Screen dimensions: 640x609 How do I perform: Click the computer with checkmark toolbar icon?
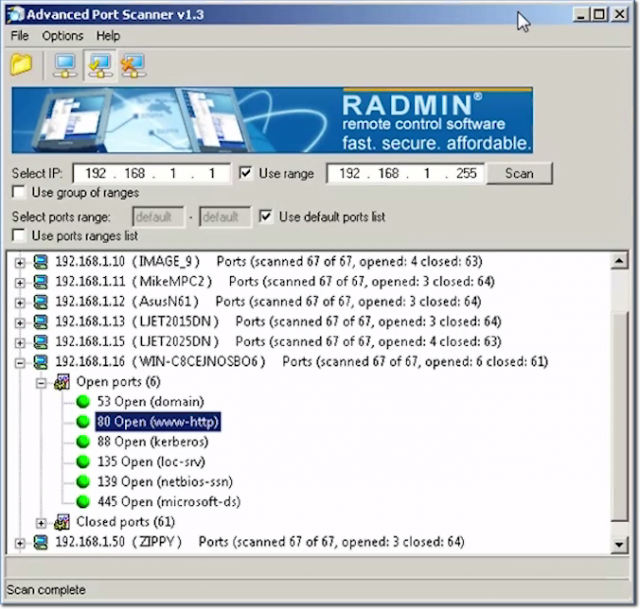coord(100,66)
